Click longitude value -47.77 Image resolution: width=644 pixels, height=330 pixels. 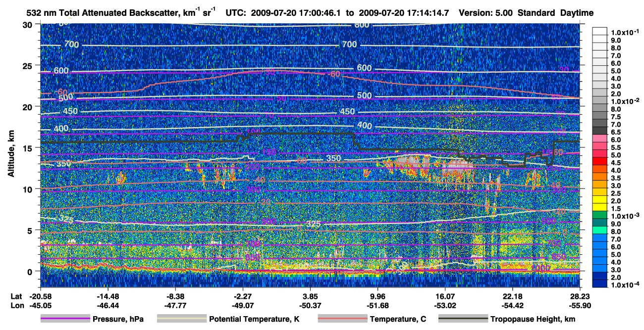(x=174, y=305)
